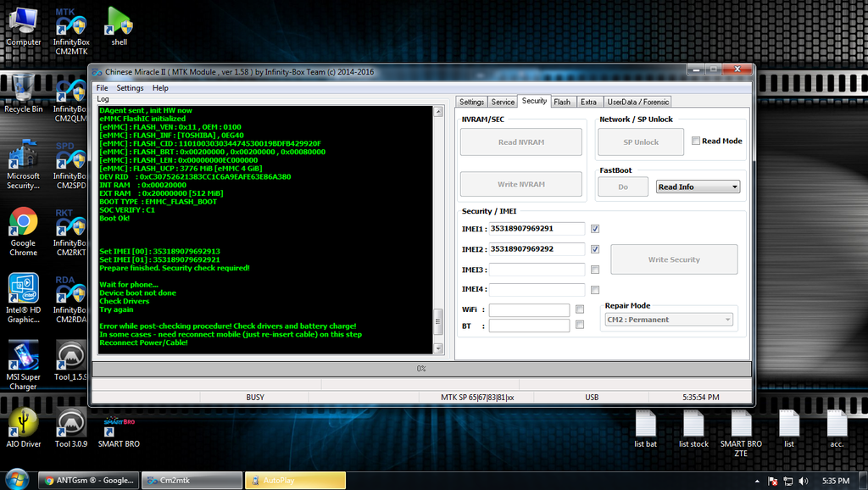Click the volume speaker tray icon
This screenshot has height=490, width=868.
804,482
